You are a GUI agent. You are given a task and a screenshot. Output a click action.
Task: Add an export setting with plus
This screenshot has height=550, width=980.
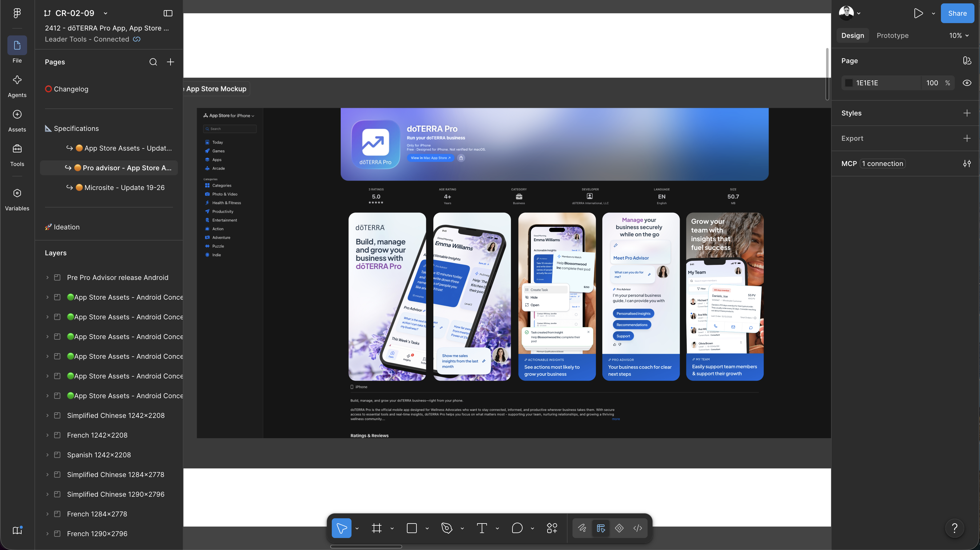pos(967,139)
